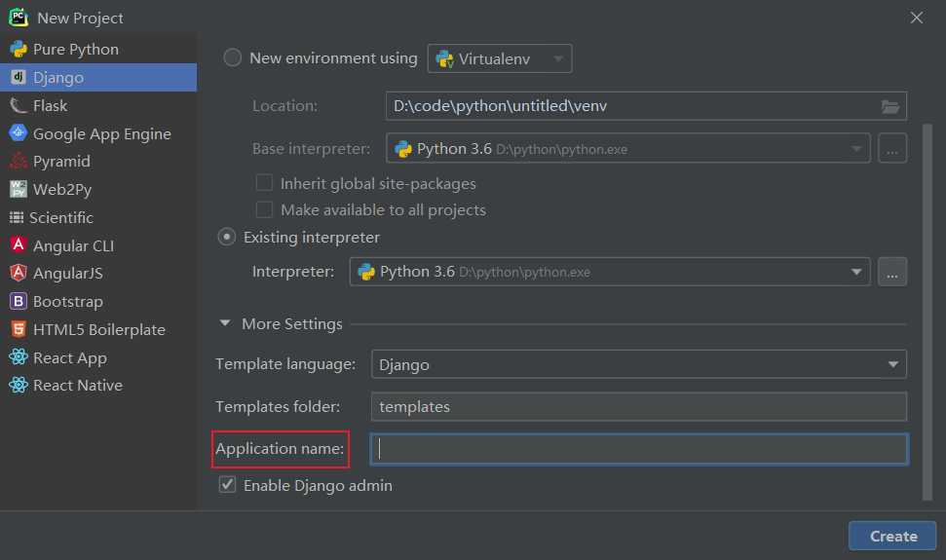Click the Web2Py list label
This screenshot has height=560, width=946.
(x=62, y=190)
